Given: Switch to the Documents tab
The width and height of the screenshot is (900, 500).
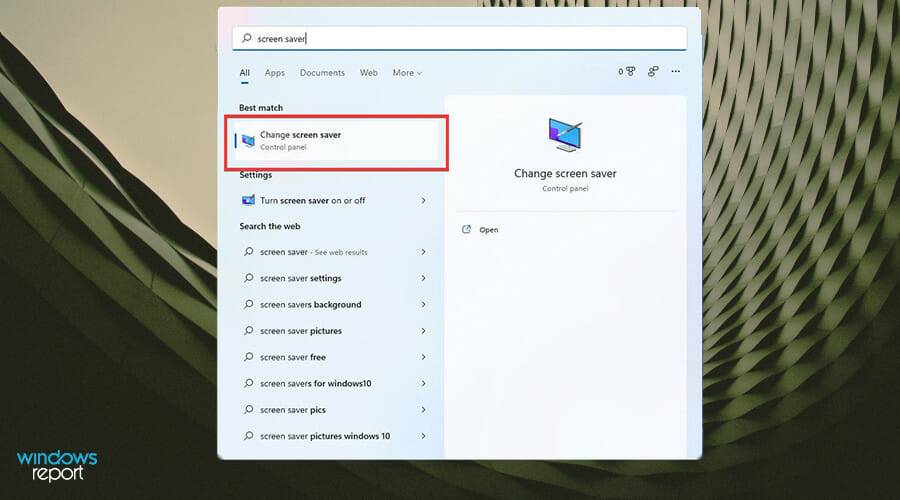Looking at the screenshot, I should [x=322, y=73].
